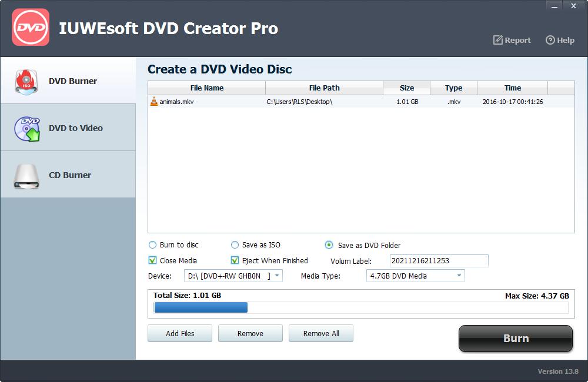Click the Version 13.8 status text
The height and width of the screenshot is (382, 588).
click(x=558, y=371)
